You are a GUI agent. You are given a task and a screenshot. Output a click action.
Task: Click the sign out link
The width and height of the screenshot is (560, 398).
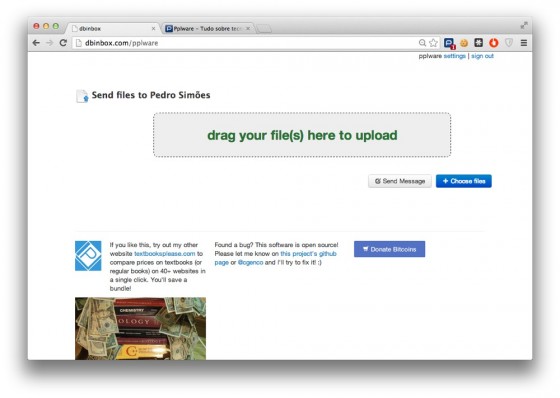[482, 56]
